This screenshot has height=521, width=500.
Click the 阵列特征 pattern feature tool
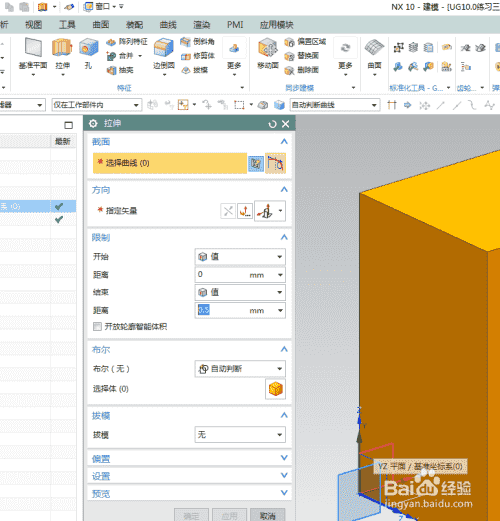pos(127,42)
